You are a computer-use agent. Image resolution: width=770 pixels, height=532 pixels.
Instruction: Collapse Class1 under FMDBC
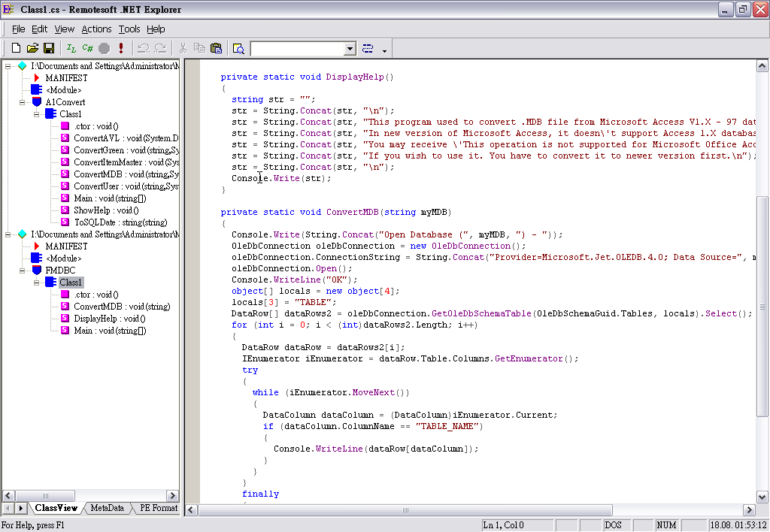(x=36, y=283)
